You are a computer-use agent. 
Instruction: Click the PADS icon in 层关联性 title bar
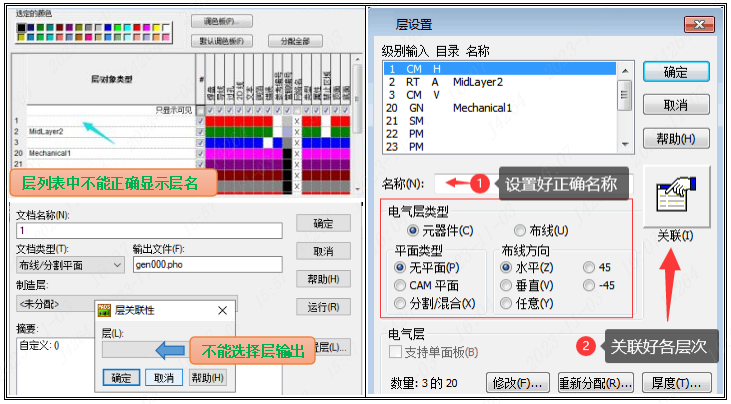(x=104, y=311)
